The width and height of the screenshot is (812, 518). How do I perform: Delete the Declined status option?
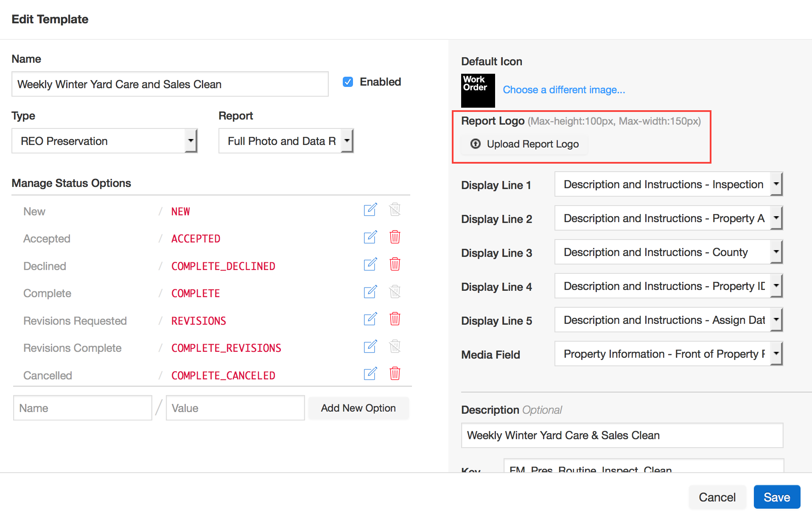click(395, 265)
